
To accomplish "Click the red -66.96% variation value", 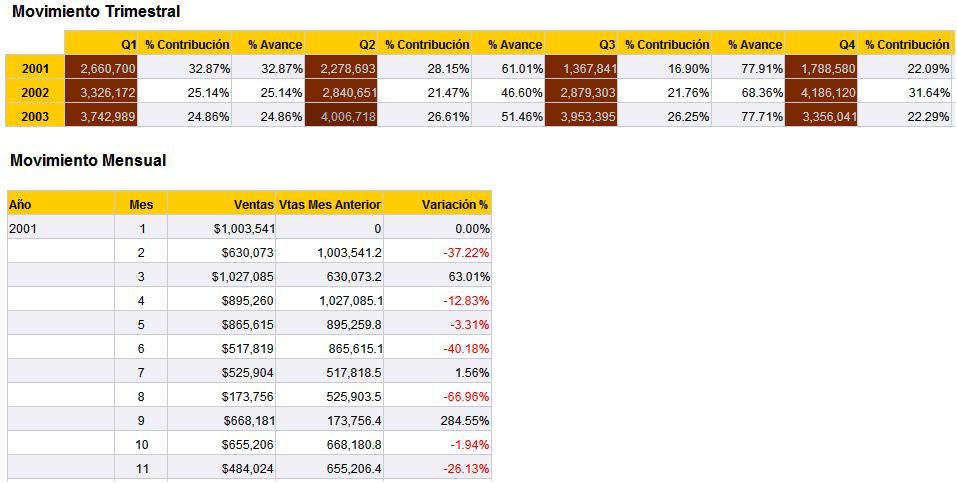I will click(438, 396).
